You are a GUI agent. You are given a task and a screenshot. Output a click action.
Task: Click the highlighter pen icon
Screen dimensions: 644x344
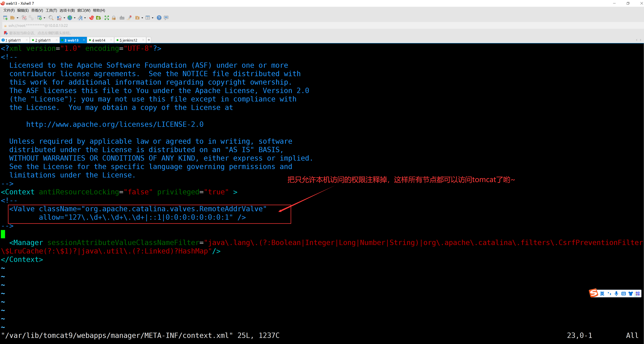[129, 18]
